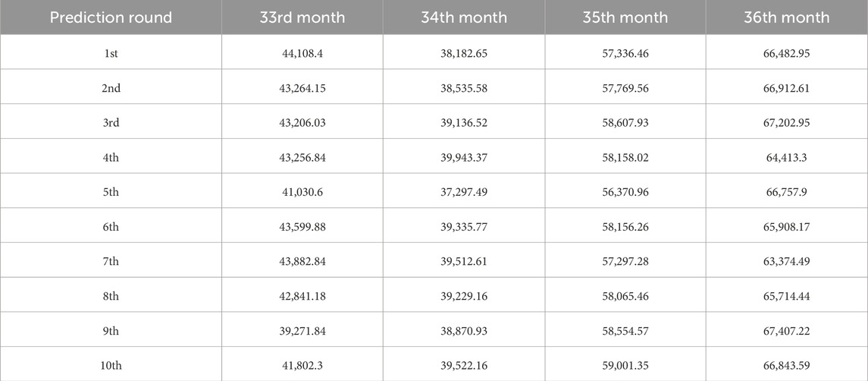Select the "1st" prediction round row label
The width and height of the screenshot is (868, 381).
click(111, 53)
